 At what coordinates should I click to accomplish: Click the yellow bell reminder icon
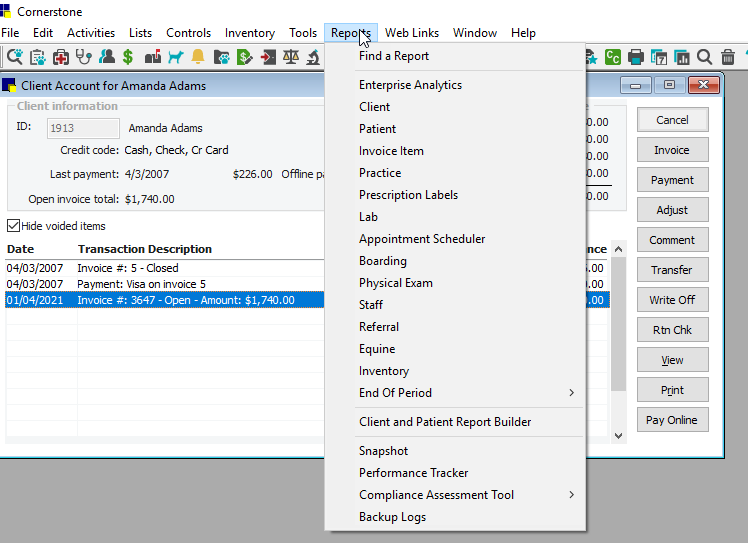[198, 57]
